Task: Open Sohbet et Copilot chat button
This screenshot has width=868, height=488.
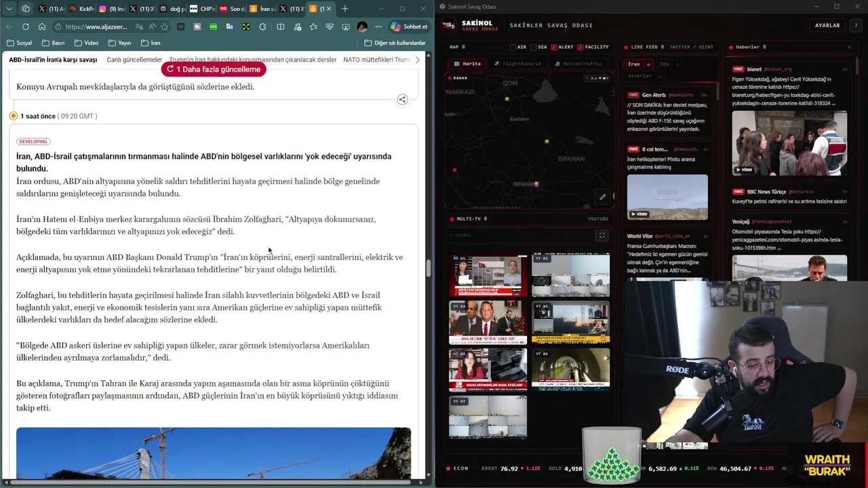Action: 410,26
